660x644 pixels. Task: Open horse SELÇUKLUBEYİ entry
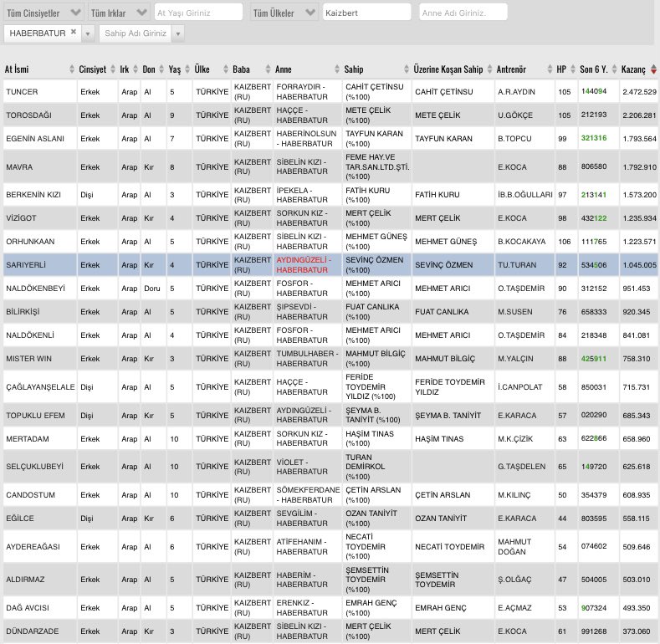click(x=34, y=467)
